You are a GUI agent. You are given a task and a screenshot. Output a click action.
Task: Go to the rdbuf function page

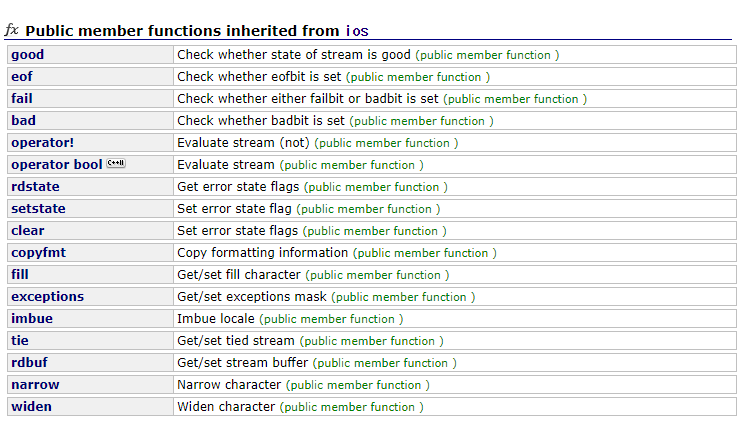point(29,363)
